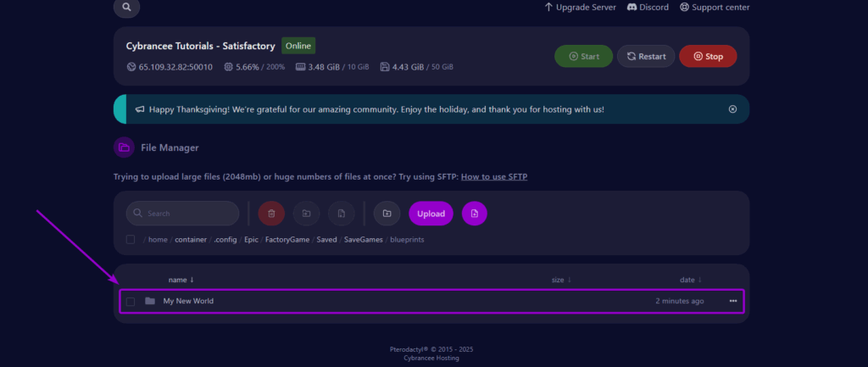The height and width of the screenshot is (367, 868).
Task: Click the purple new file icon
Action: click(x=475, y=213)
